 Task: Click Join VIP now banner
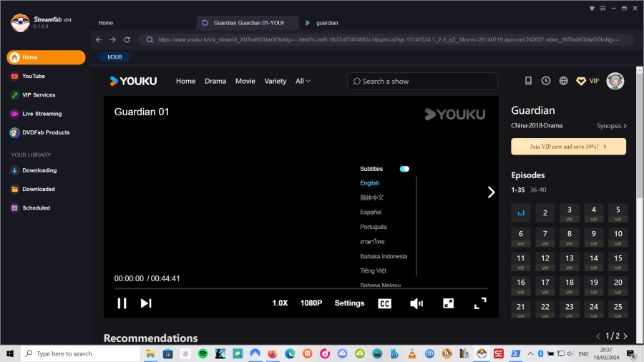coord(568,146)
